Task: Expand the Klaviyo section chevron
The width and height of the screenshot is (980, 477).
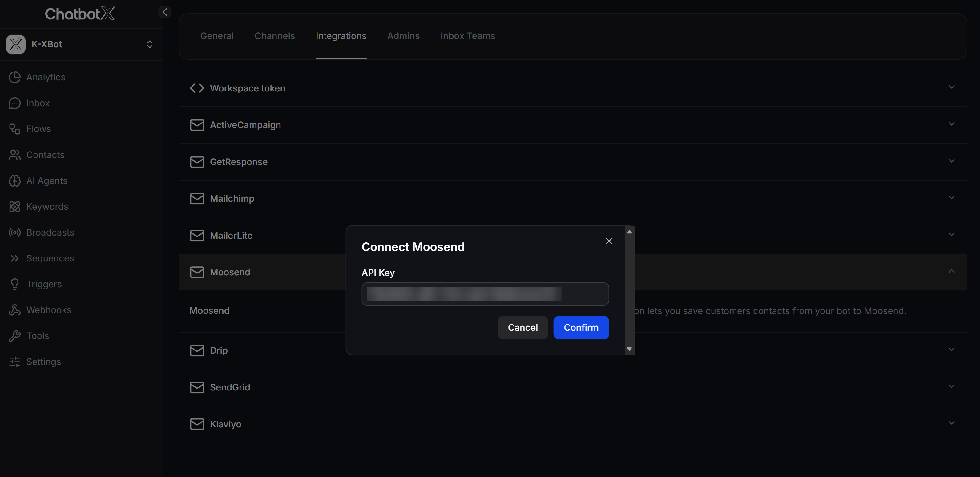Action: pos(951,423)
